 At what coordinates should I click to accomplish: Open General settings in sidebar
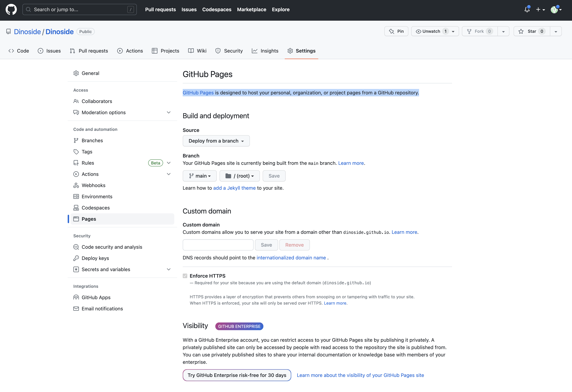coord(122,73)
